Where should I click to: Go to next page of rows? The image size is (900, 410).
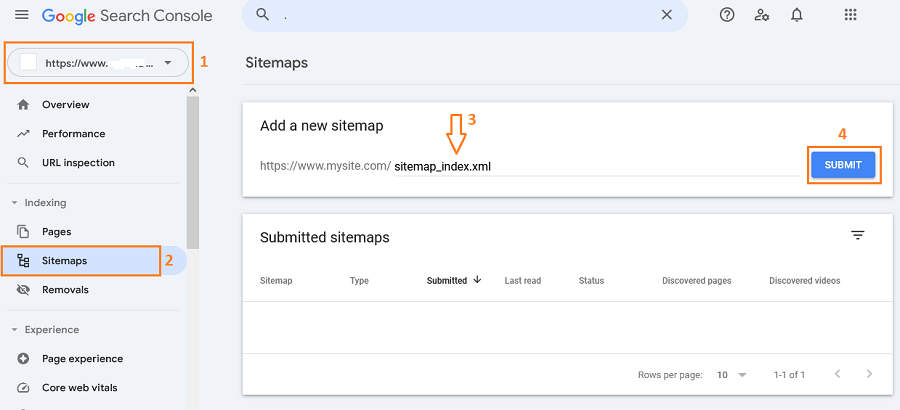[x=869, y=374]
